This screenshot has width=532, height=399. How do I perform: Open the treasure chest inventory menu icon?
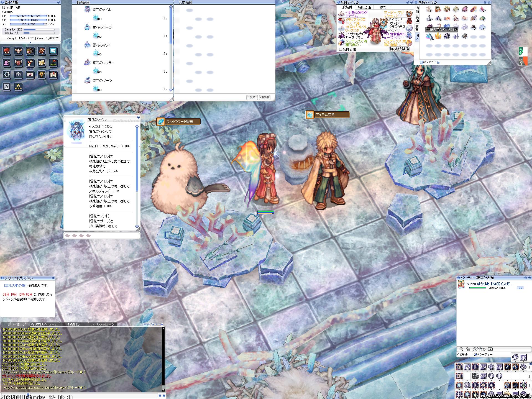(30, 51)
